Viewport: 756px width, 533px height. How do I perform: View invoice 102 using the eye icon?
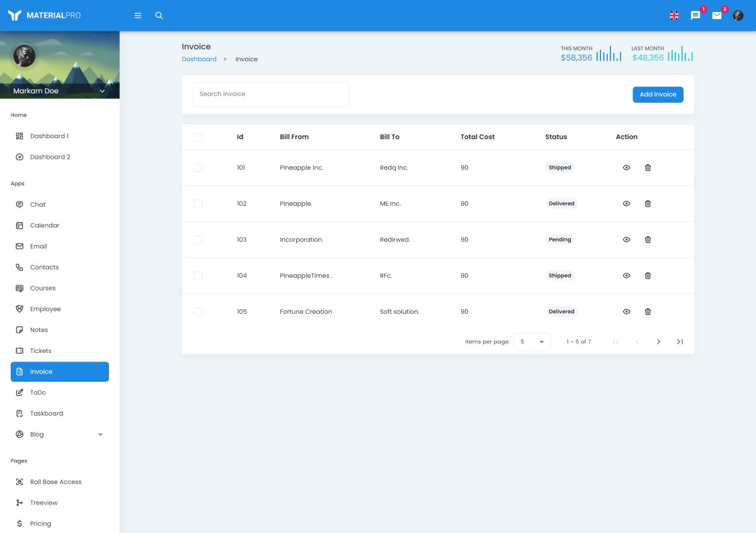[626, 203]
